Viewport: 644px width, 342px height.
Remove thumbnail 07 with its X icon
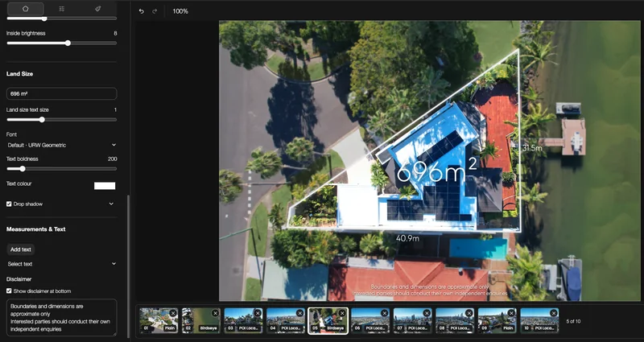click(427, 313)
